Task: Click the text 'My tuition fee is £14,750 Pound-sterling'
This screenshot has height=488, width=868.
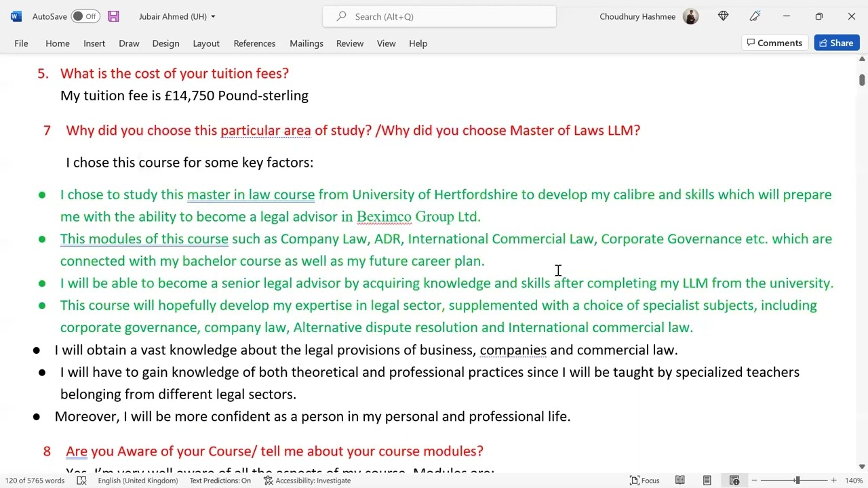Action: 184,96
